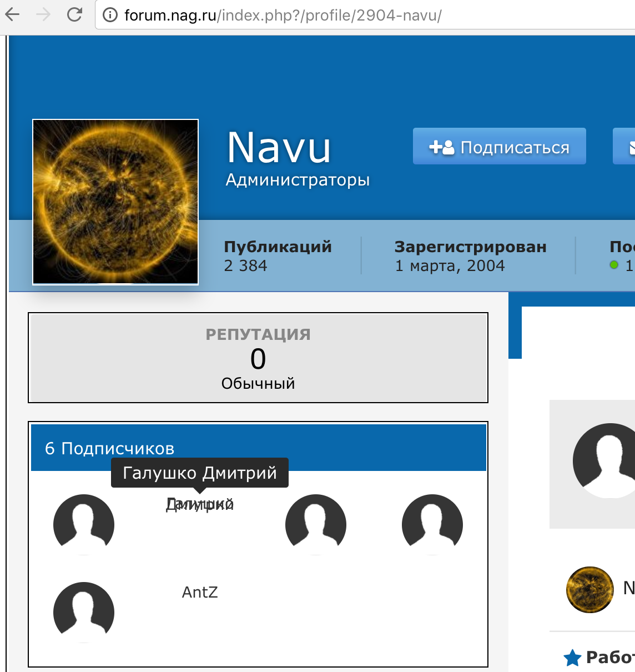Open fourth follower avatar in top row
This screenshot has width=635, height=672.
pos(432,525)
